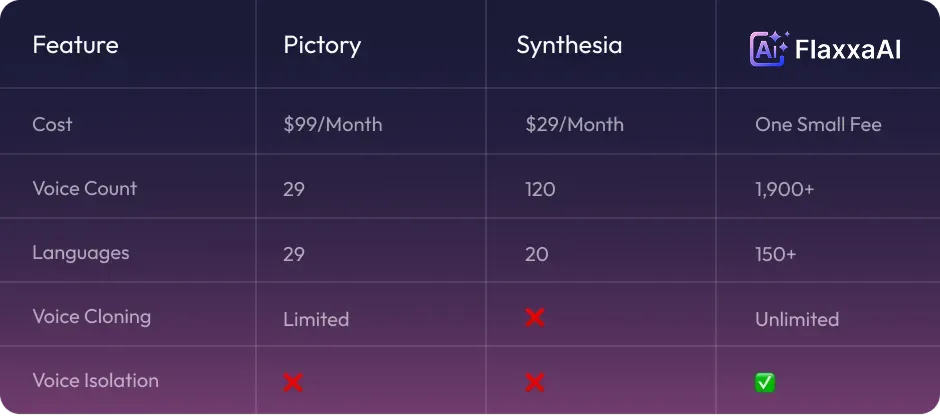Click the red X under Synthesia Voice Cloning
Image resolution: width=940 pixels, height=416 pixels.
534,318
